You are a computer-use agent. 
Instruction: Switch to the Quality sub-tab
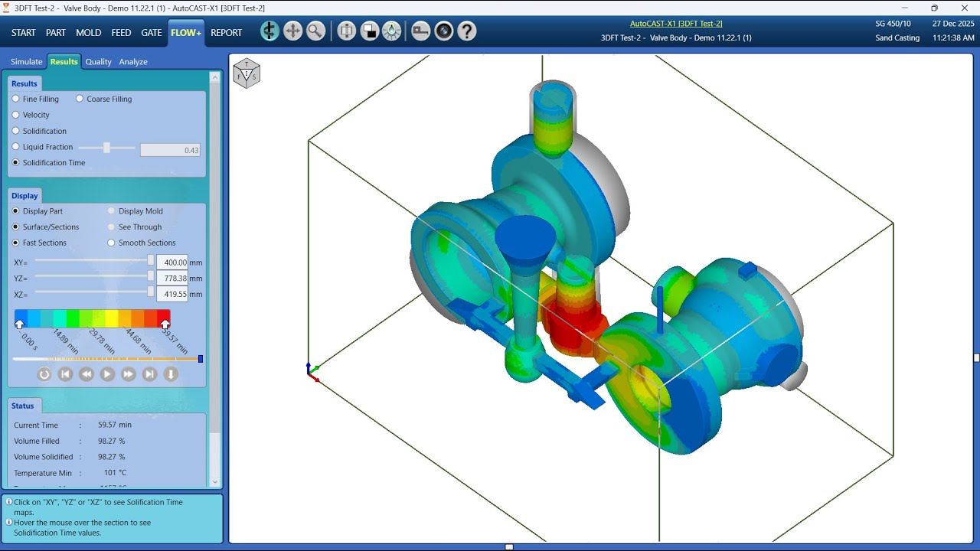pyautogui.click(x=98, y=62)
